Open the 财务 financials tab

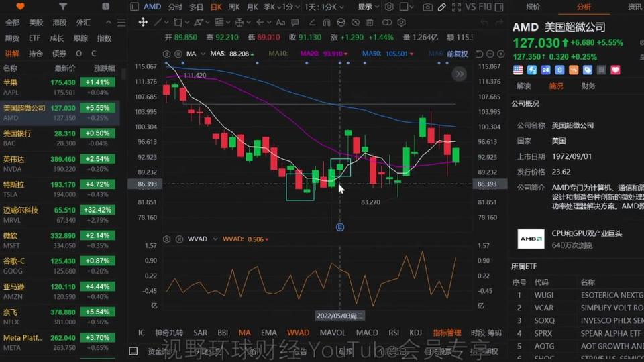(588, 86)
